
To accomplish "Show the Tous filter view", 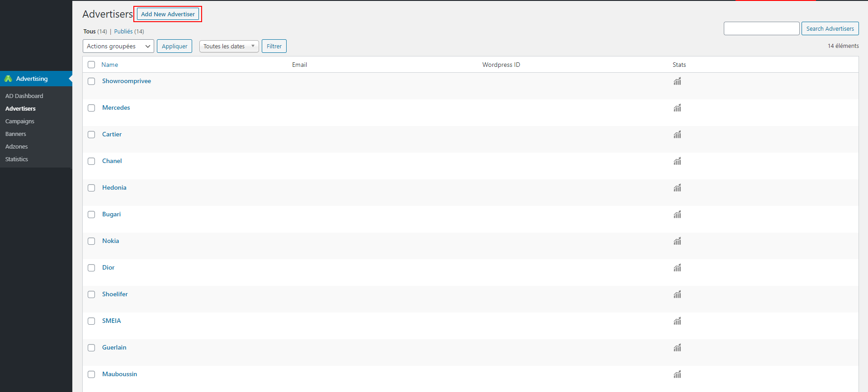I will click(90, 31).
